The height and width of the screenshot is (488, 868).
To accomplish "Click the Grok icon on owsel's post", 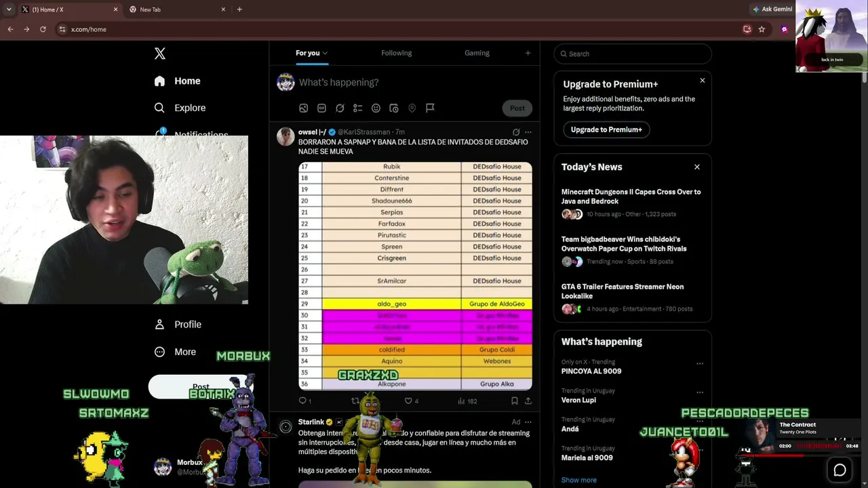I will (516, 132).
